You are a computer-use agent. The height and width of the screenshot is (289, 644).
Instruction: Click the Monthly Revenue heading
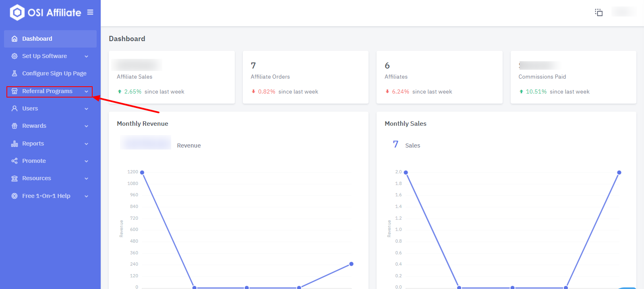click(143, 124)
